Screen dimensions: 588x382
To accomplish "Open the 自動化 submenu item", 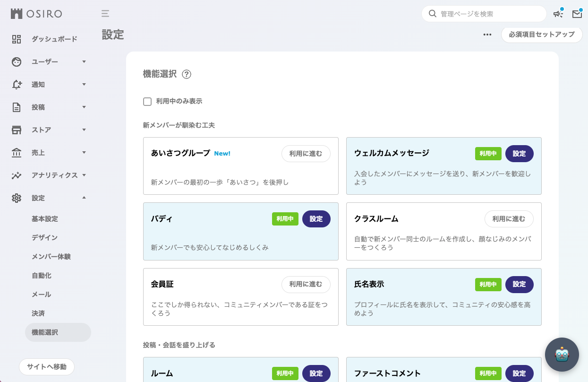I will [42, 275].
